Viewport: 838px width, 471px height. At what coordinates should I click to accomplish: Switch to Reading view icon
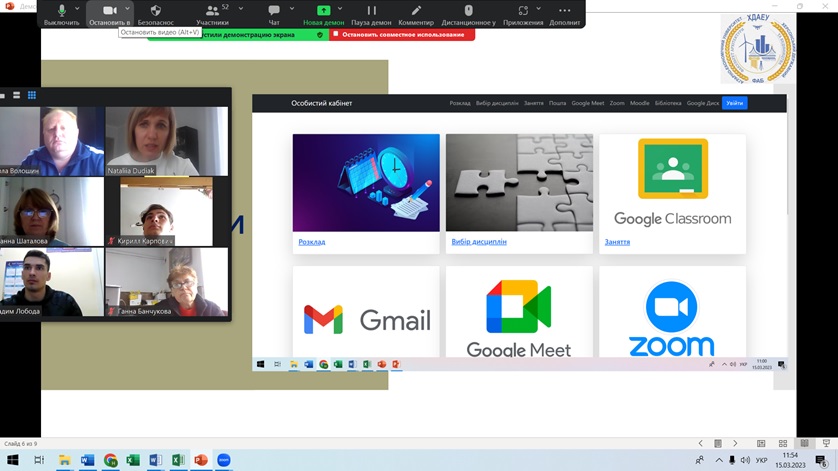click(804, 443)
